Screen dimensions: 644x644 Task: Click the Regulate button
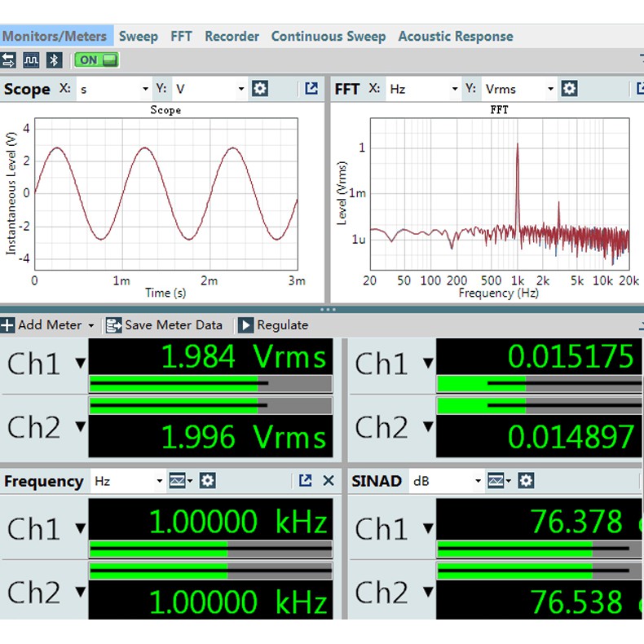(x=273, y=325)
